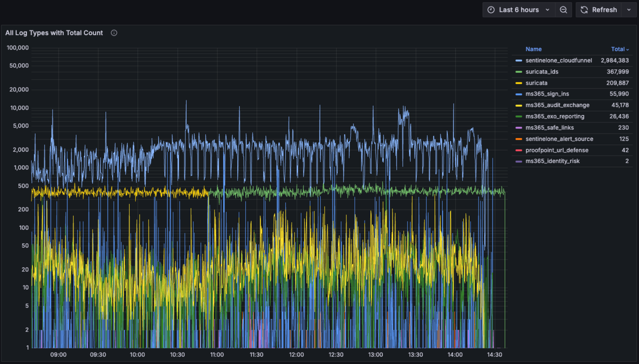Open the Last 6 hours time picker
This screenshot has height=364, width=639.
519,10
